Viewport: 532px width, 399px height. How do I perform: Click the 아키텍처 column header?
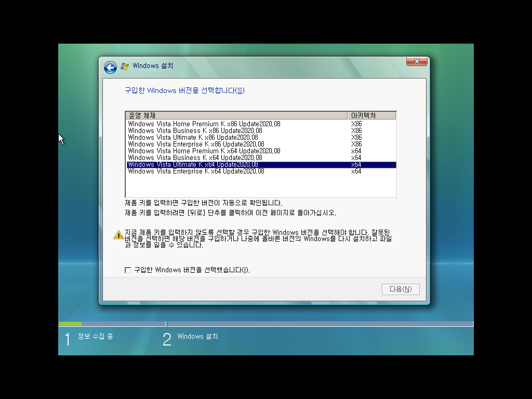(371, 115)
